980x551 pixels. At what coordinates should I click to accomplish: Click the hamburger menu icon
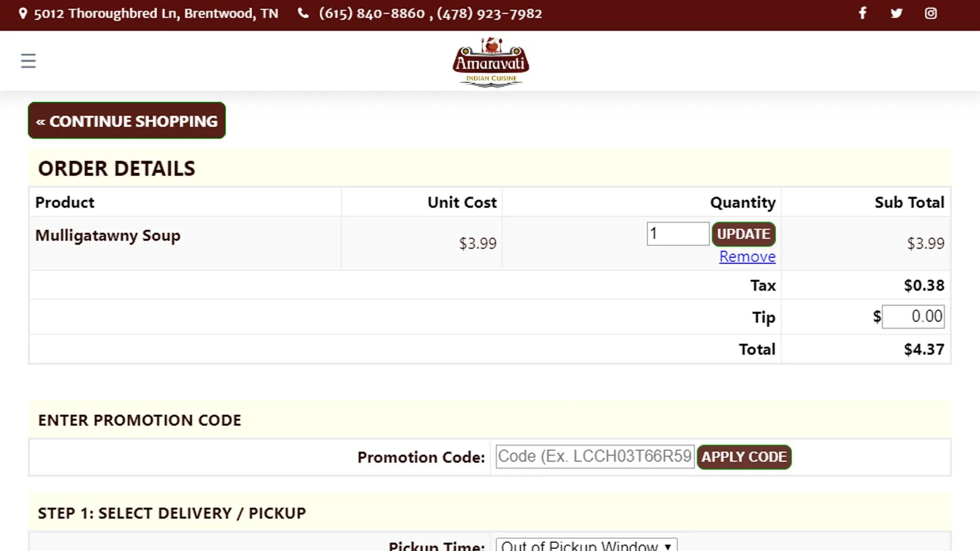pyautogui.click(x=28, y=60)
